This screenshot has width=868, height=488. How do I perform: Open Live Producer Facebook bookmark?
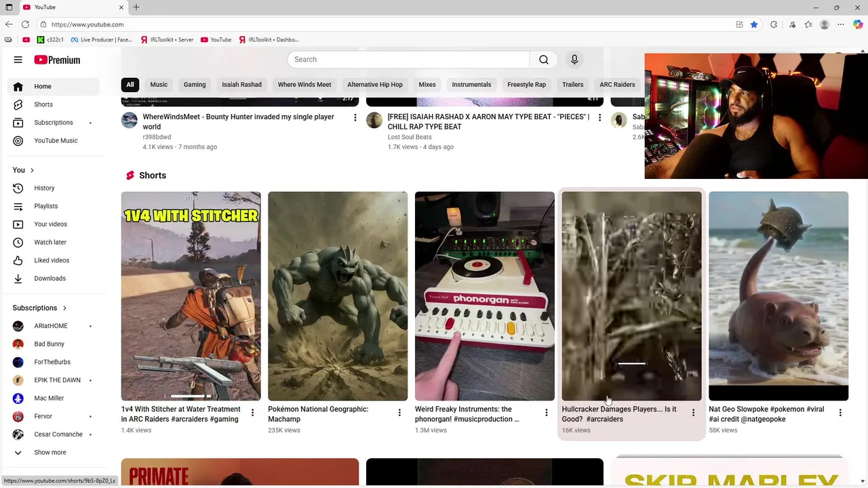pyautogui.click(x=102, y=39)
